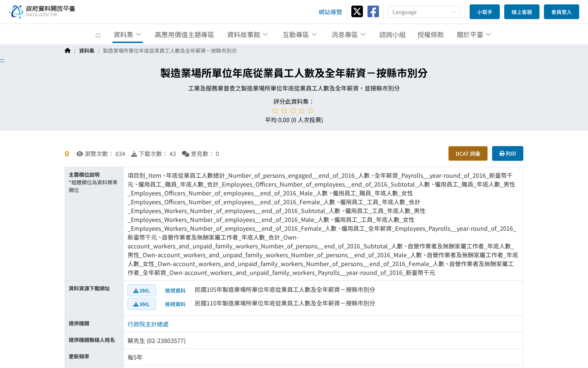This screenshot has width=588, height=368.
Task: Rate dataset with second star
Action: [x=284, y=110]
